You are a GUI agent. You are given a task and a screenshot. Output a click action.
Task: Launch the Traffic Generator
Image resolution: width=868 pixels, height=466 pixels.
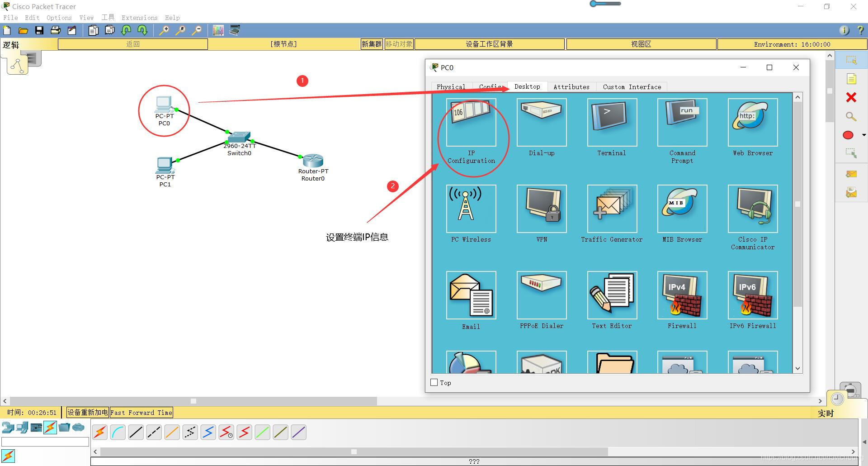tap(612, 209)
